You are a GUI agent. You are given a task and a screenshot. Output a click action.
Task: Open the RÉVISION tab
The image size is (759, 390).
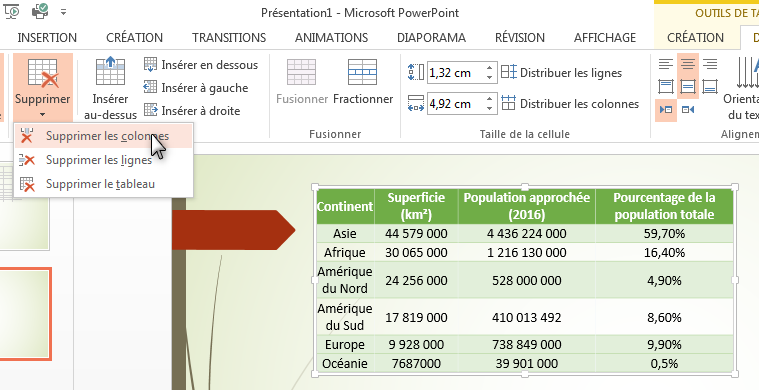pyautogui.click(x=520, y=38)
